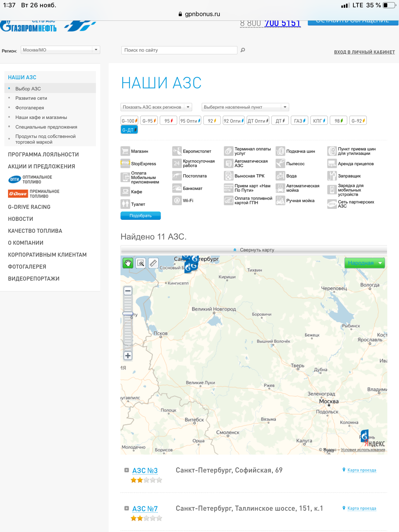Image resolution: width=399 pixels, height=532 pixels.
Task: Click the G-Drive премиальное топливо banner
Action: [34, 194]
